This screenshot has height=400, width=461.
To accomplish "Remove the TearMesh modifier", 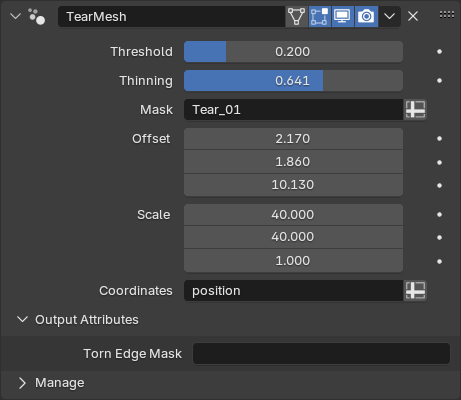I will pos(413,16).
